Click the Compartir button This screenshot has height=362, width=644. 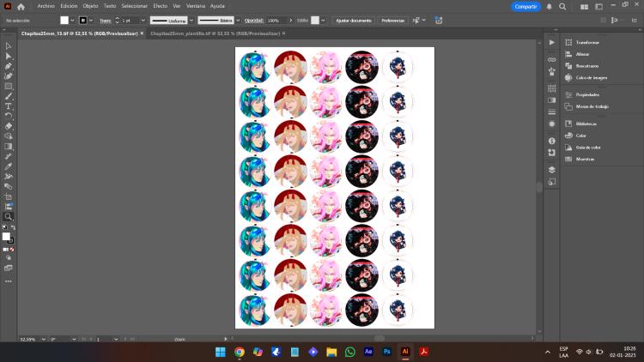tap(526, 7)
